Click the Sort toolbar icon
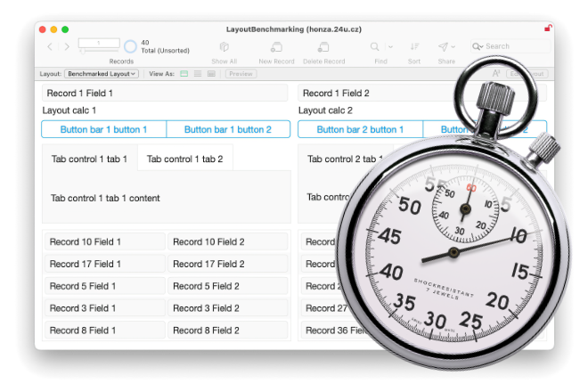The height and width of the screenshot is (392, 588). click(414, 46)
